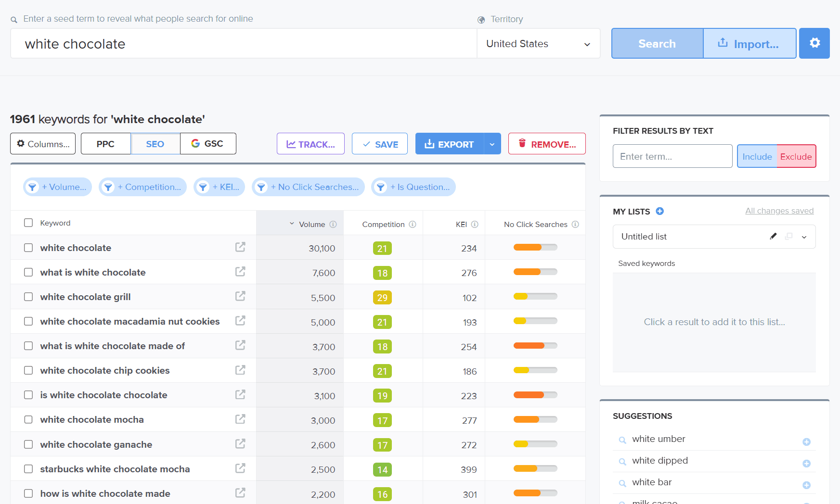Check the 'white chocolate' row checkbox

(x=28, y=248)
